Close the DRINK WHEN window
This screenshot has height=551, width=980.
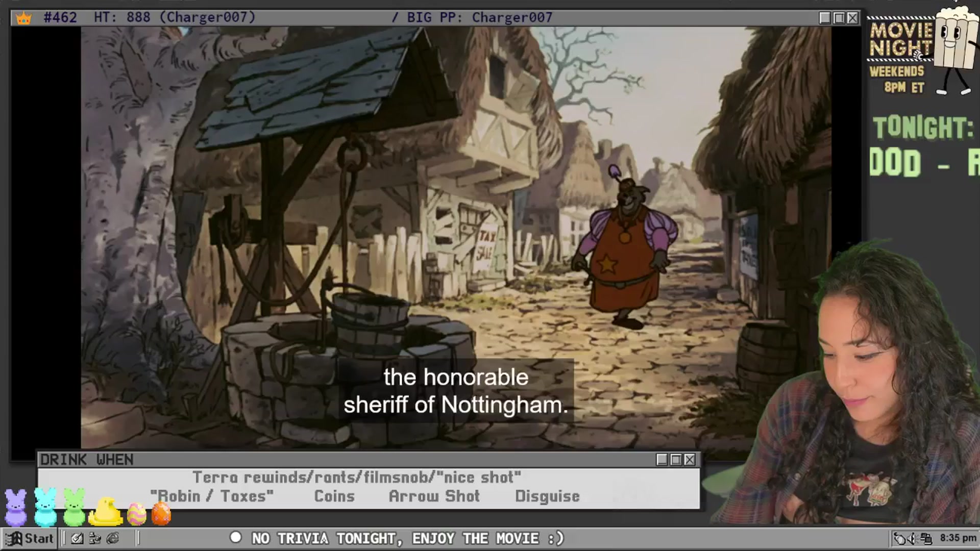click(x=690, y=460)
